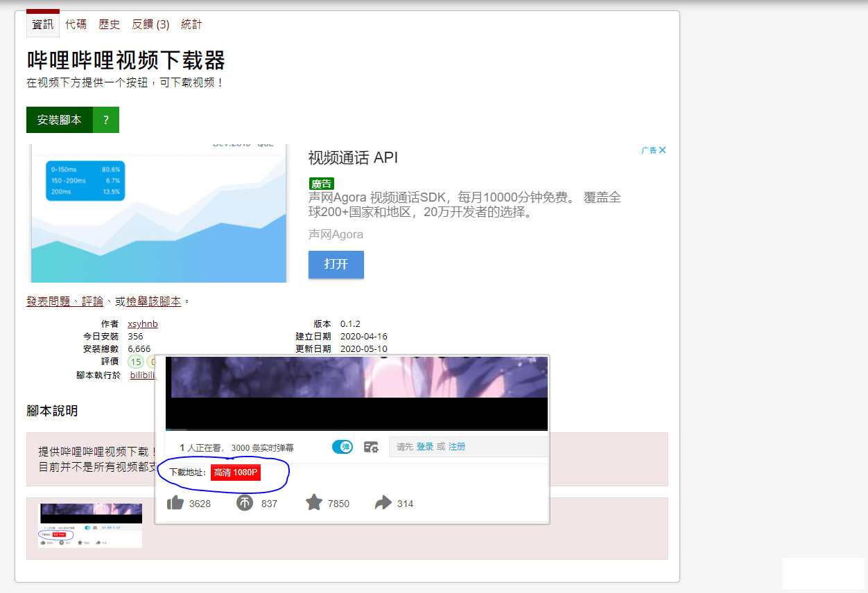
Task: Click the enlarged video frame image
Action: coord(356,393)
